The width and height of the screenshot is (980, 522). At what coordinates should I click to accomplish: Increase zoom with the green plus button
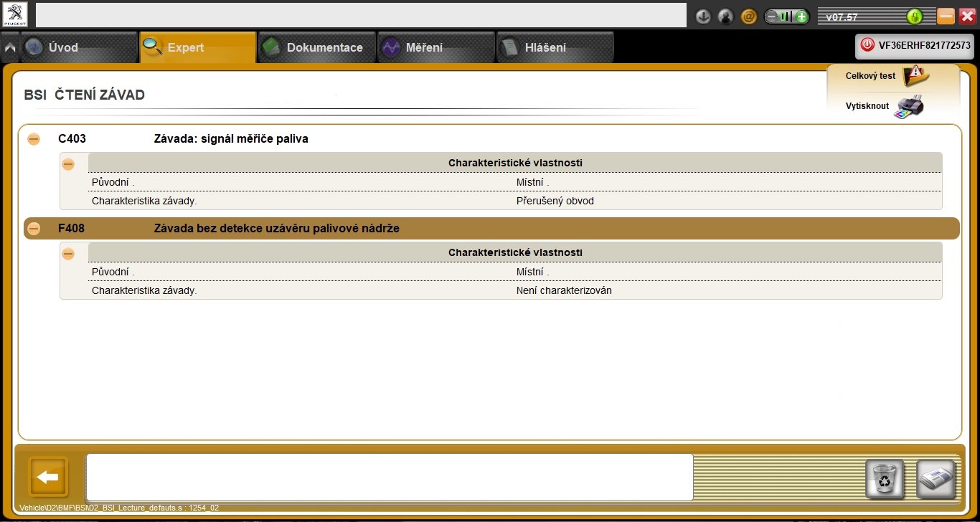[x=801, y=16]
